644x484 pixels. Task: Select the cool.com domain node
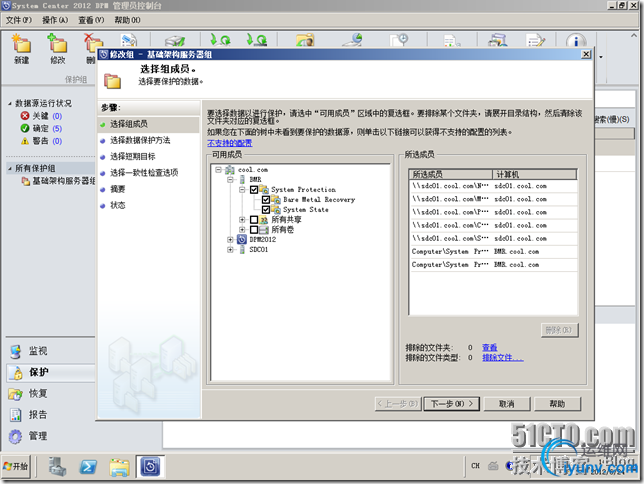pos(253,170)
